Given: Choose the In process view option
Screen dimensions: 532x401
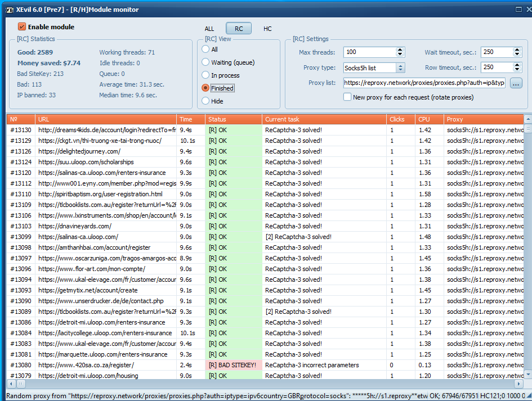Looking at the screenshot, I should 206,75.
